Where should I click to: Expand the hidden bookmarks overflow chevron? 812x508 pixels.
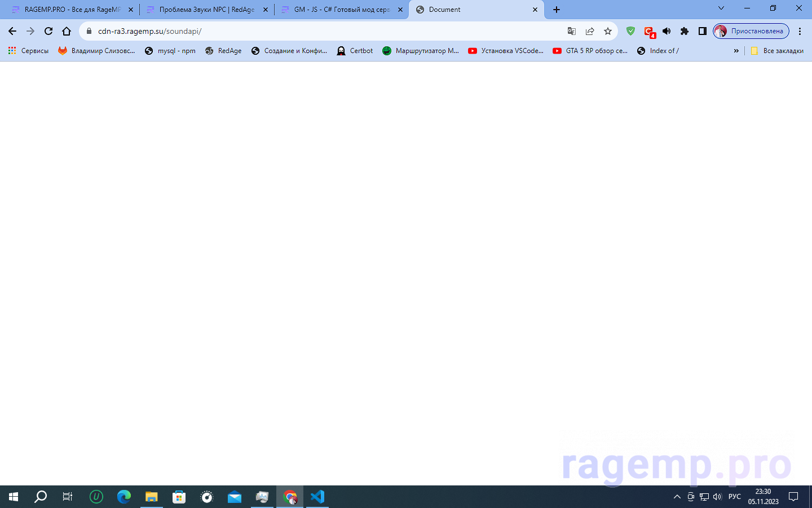point(736,51)
